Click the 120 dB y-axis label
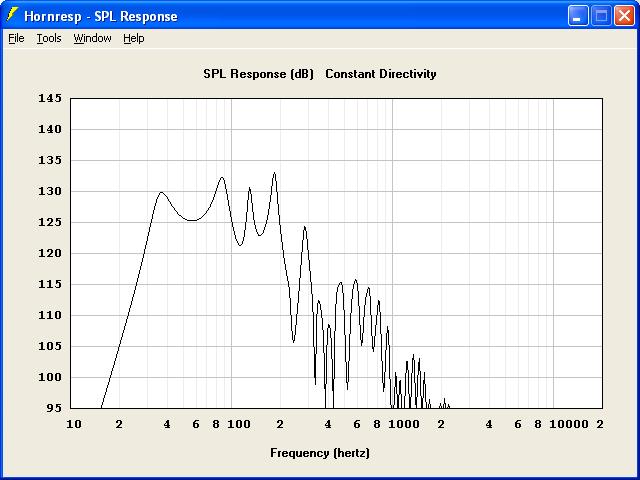 pyautogui.click(x=50, y=253)
